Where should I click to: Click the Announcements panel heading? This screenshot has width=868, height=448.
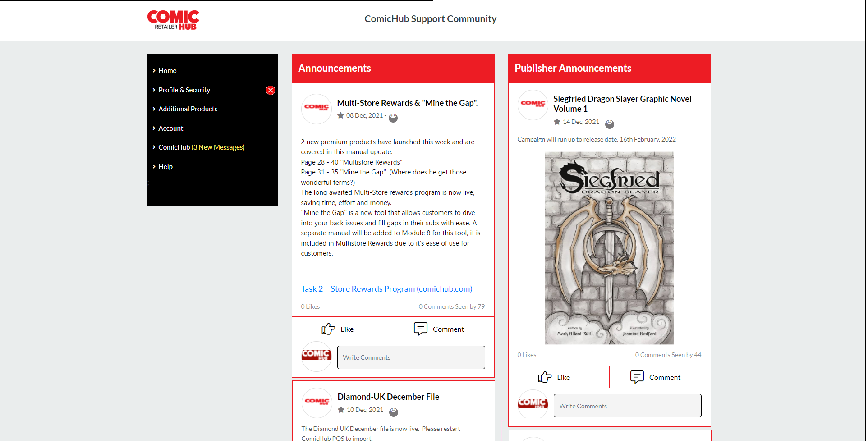(x=334, y=69)
